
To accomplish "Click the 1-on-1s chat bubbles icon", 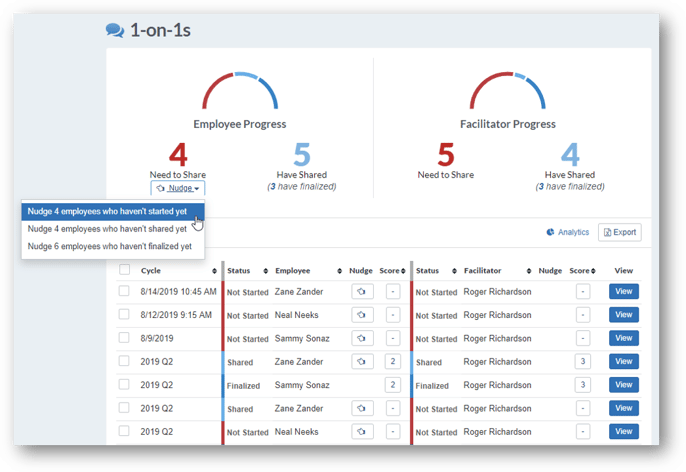I will pyautogui.click(x=115, y=30).
